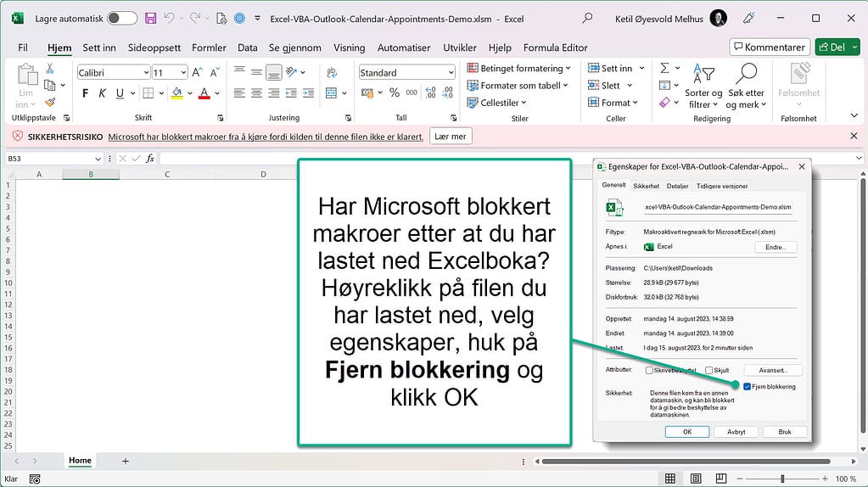This screenshot has height=487, width=868.
Task: Click the Endre button in properties
Action: 776,247
